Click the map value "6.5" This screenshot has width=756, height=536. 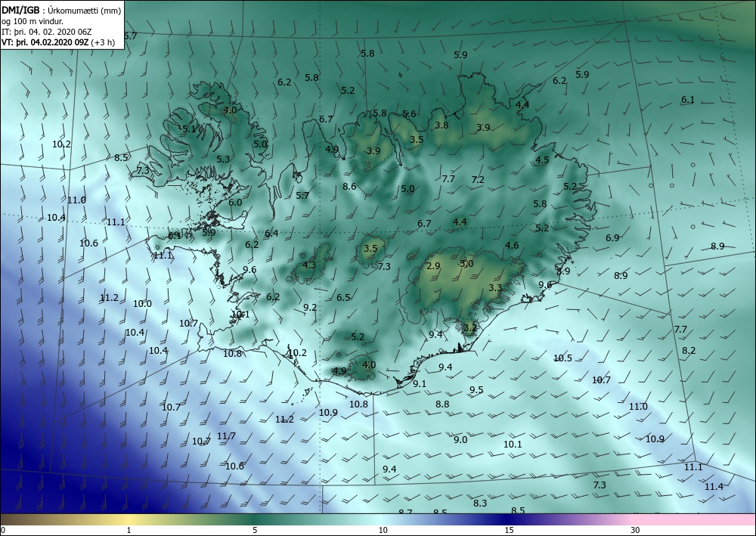[x=343, y=297]
